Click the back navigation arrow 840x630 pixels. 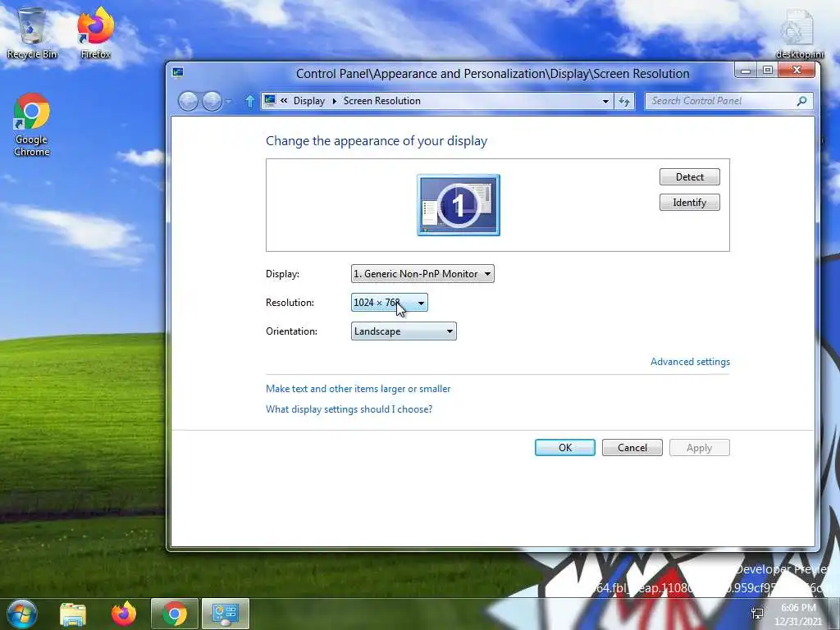[188, 101]
